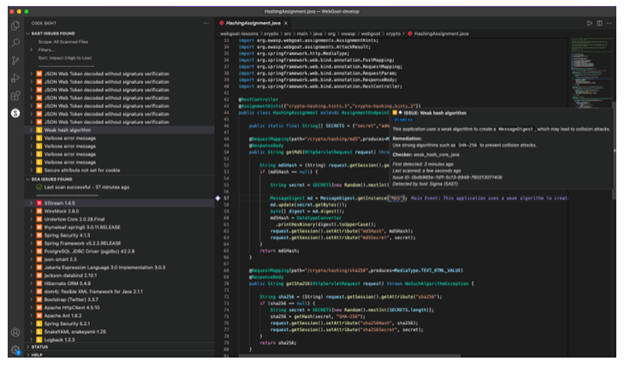Screen dimensions: 624x367
Task: Click the breakpoint marker on line 57
Action: [218, 198]
